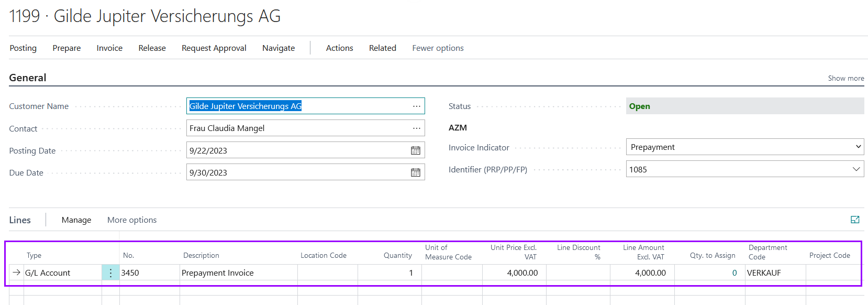Screen dimensions: 868x305
Task: Click the Department Code cell VERKAUF
Action: 775,273
